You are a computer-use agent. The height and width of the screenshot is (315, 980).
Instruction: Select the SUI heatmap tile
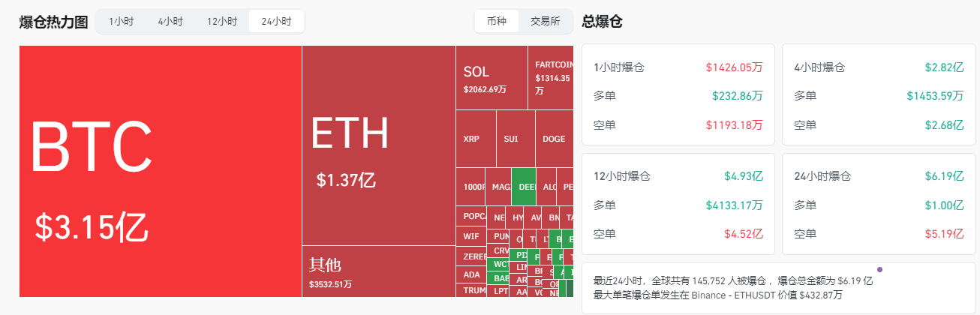point(516,139)
